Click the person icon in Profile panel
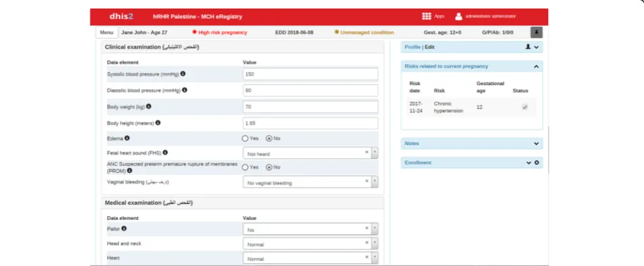The image size is (644, 266). (528, 47)
